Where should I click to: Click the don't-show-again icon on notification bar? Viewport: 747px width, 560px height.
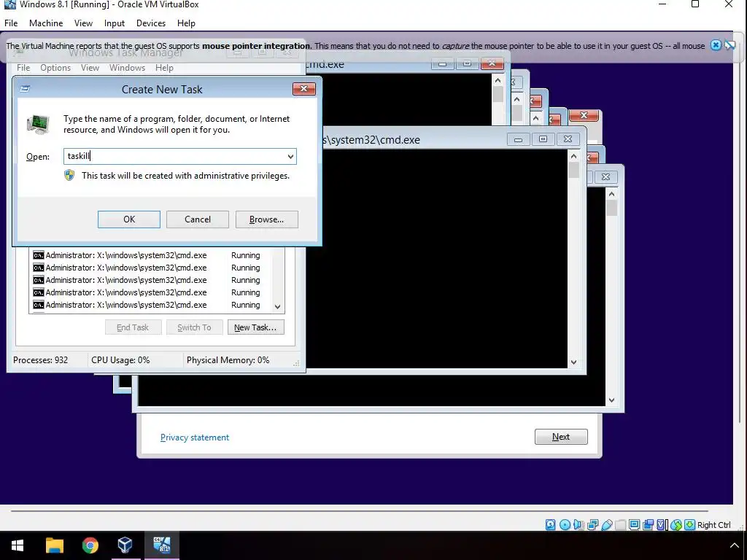point(729,45)
